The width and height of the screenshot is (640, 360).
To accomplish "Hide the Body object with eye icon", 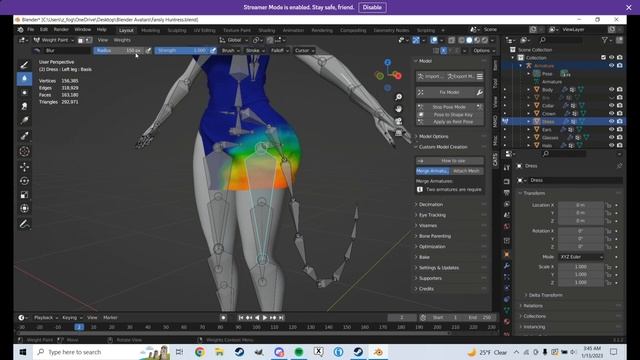I will click(611, 89).
